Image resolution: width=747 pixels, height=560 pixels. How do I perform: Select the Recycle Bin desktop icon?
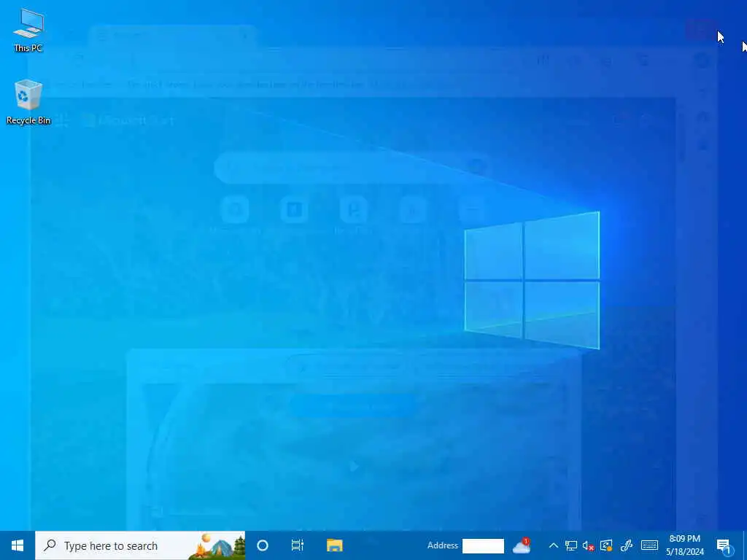point(28,101)
